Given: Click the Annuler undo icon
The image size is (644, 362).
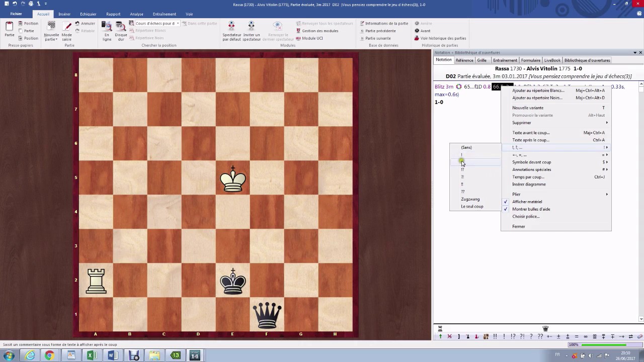Looking at the screenshot, I should 85,23.
